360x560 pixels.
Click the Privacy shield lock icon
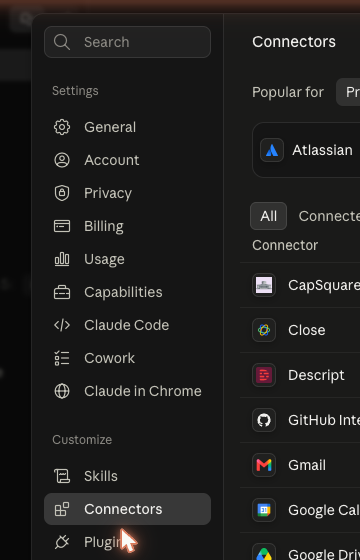pos(62,193)
